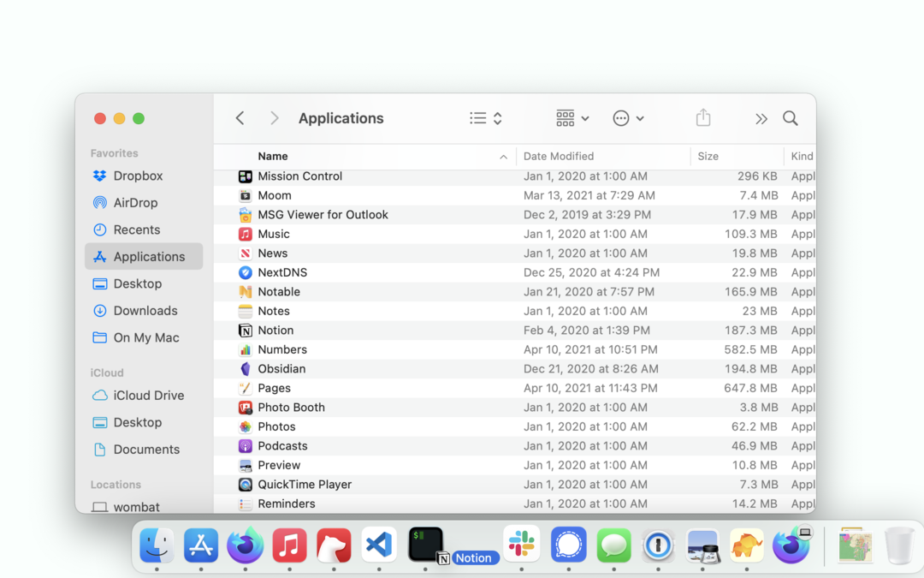
Task: Go forward with the right chevron button
Action: (x=274, y=118)
